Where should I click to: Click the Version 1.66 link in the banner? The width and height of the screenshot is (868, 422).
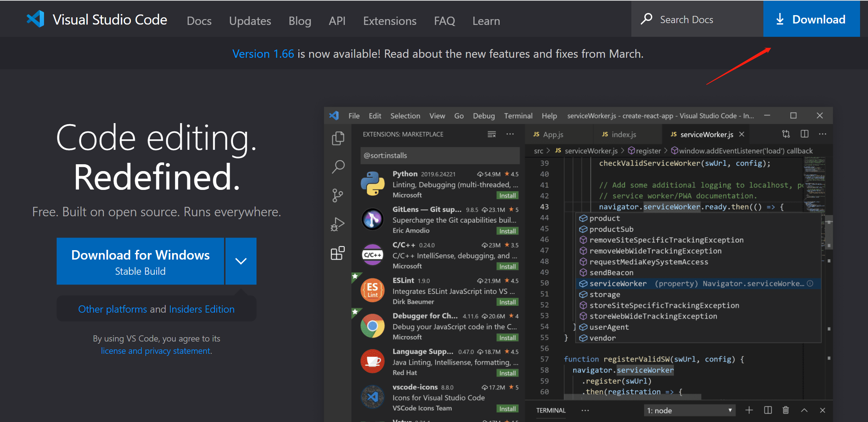263,54
